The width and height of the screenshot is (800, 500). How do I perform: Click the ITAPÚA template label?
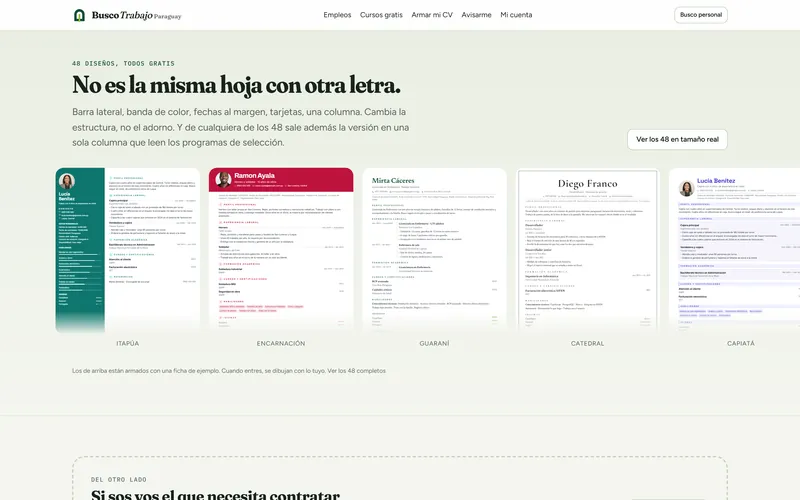point(128,343)
